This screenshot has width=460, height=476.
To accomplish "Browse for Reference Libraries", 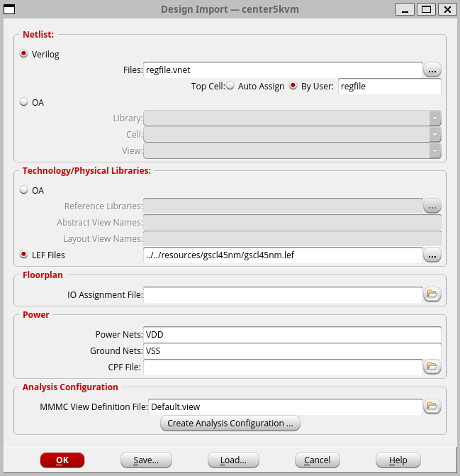I will coord(432,206).
